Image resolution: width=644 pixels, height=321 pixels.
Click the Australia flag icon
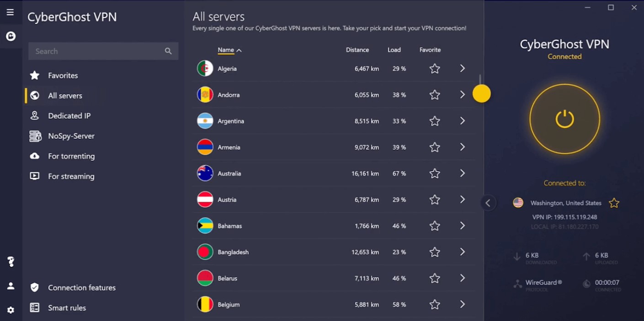(x=205, y=174)
